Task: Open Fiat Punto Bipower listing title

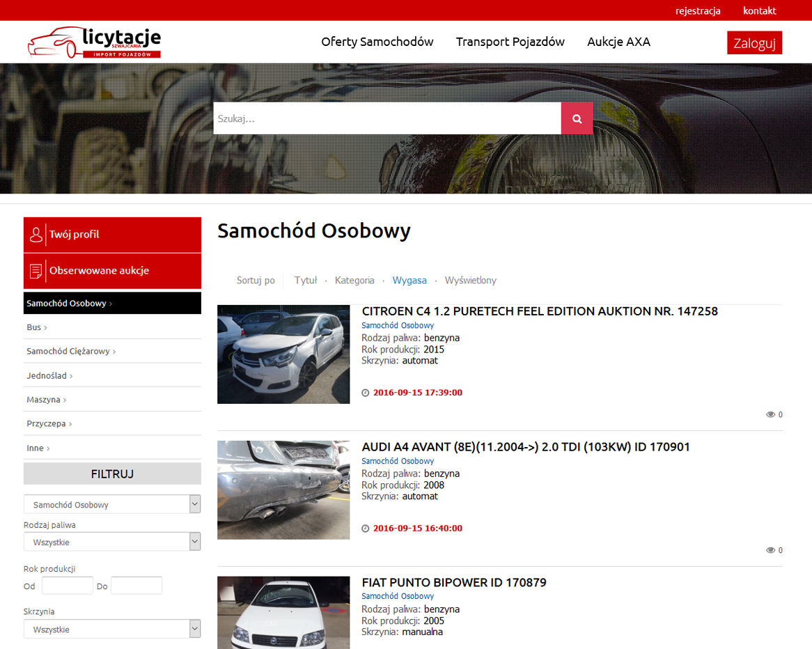Action: pos(453,583)
